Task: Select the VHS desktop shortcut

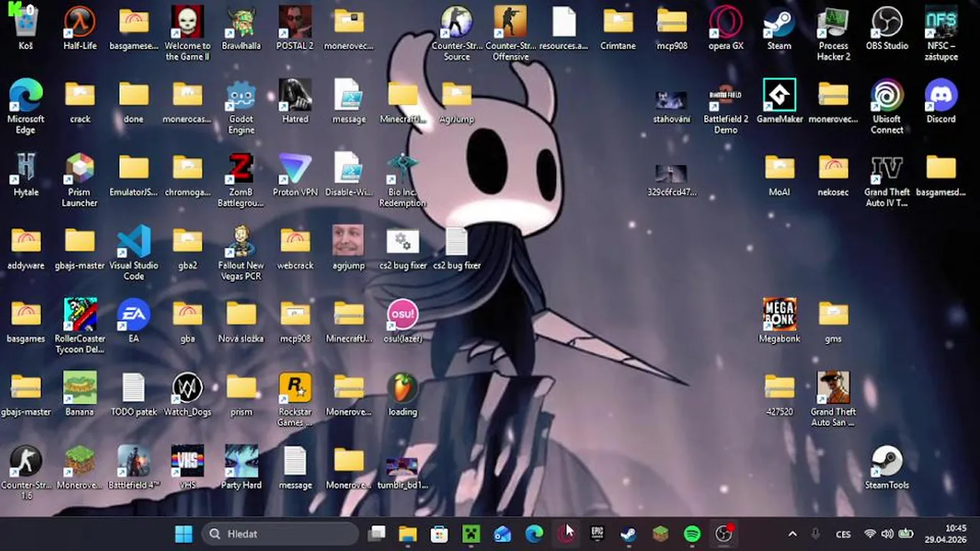Action: (x=188, y=468)
